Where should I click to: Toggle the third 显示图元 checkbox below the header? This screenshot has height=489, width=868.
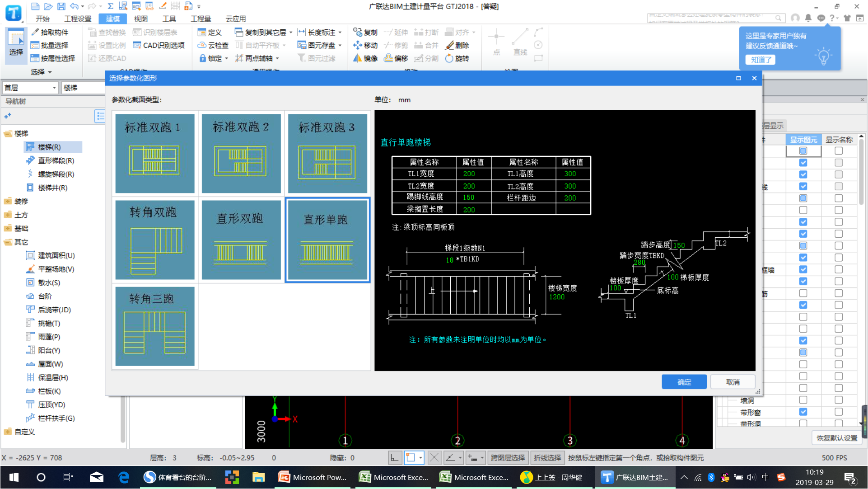(x=803, y=174)
